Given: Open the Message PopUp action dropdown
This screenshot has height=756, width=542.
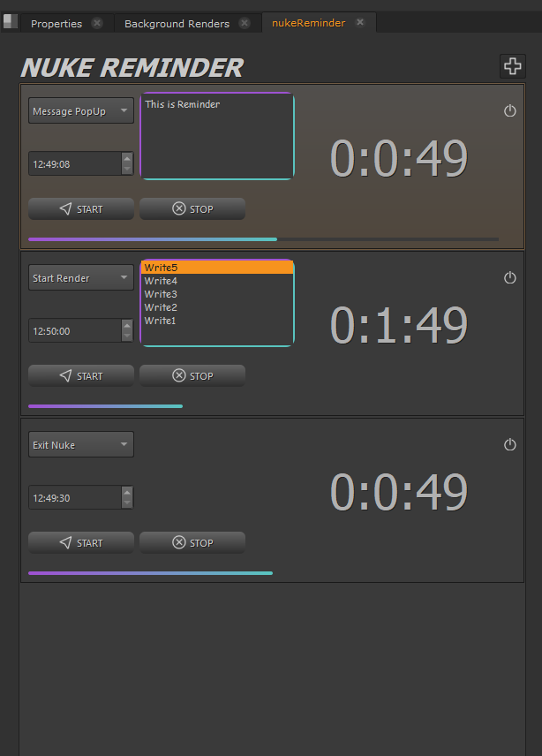Looking at the screenshot, I should click(x=80, y=110).
